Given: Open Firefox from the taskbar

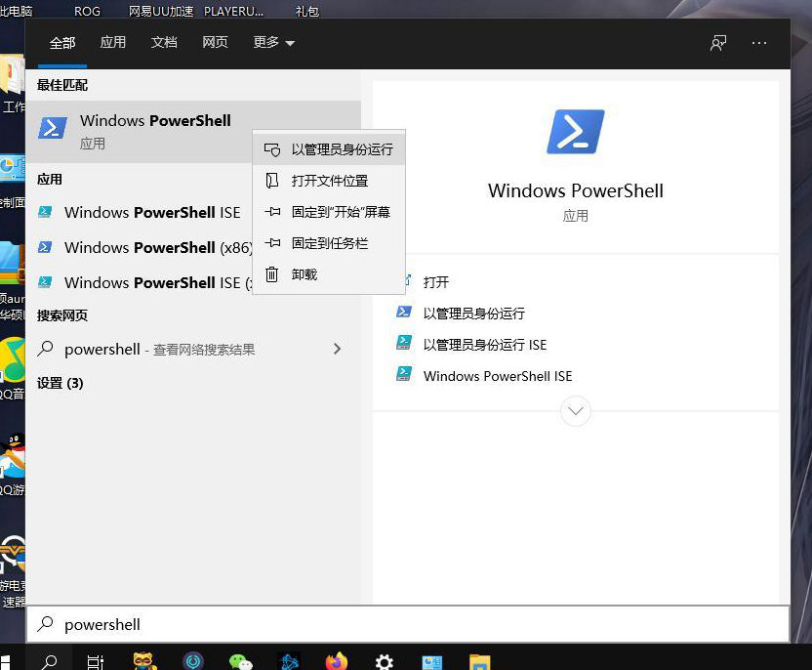Looking at the screenshot, I should click(x=337, y=661).
